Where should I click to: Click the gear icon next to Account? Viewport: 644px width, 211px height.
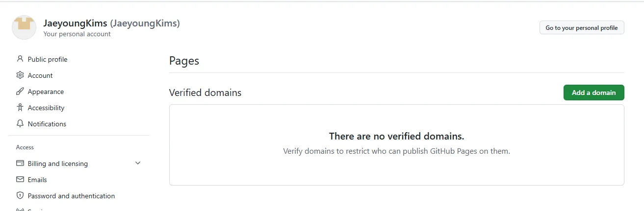click(x=20, y=75)
